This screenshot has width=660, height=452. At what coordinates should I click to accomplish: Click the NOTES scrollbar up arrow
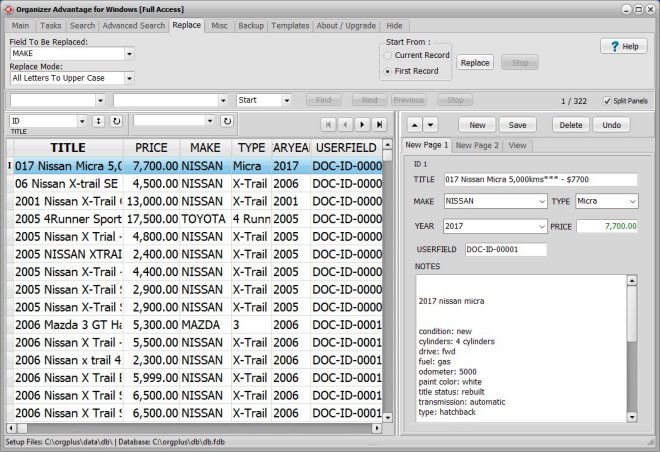point(632,281)
